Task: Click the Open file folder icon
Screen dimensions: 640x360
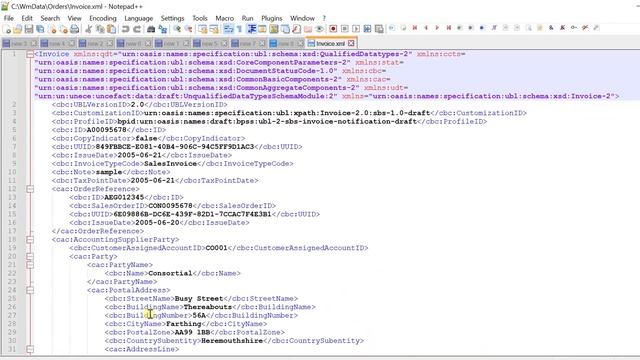Action: point(18,29)
